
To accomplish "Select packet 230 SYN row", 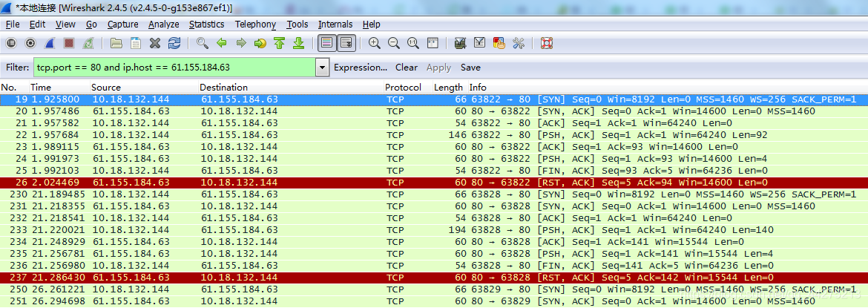I will 434,194.
